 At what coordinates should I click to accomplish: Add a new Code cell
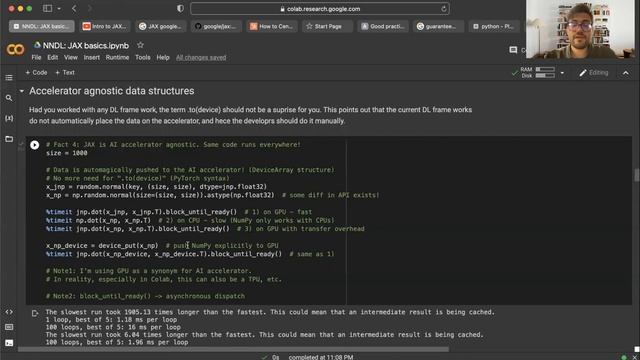click(x=36, y=73)
